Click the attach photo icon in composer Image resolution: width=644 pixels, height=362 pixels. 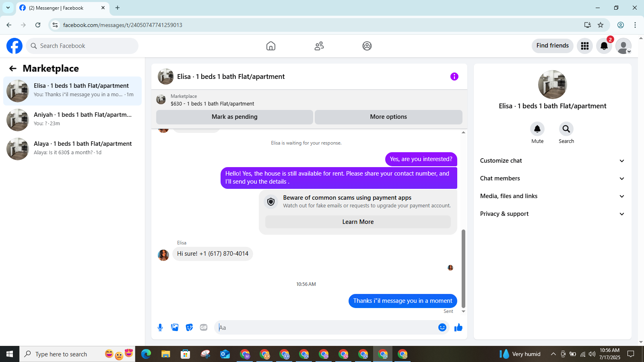coord(175,327)
